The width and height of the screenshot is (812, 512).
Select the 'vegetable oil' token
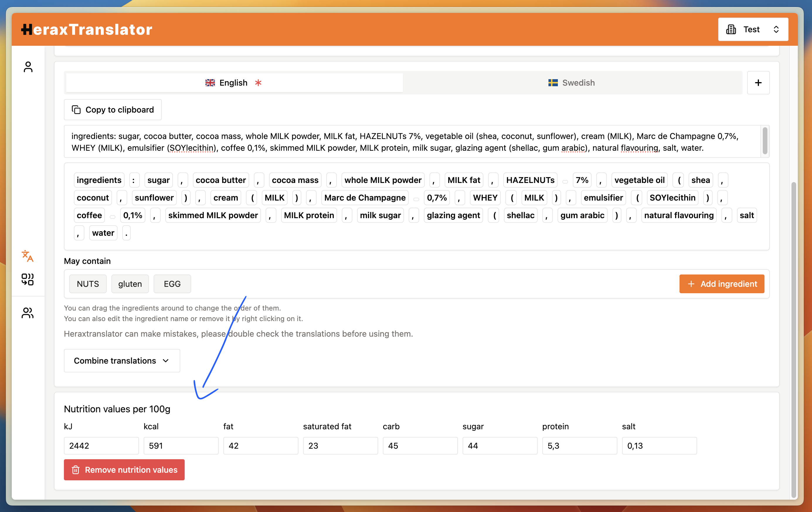click(639, 180)
